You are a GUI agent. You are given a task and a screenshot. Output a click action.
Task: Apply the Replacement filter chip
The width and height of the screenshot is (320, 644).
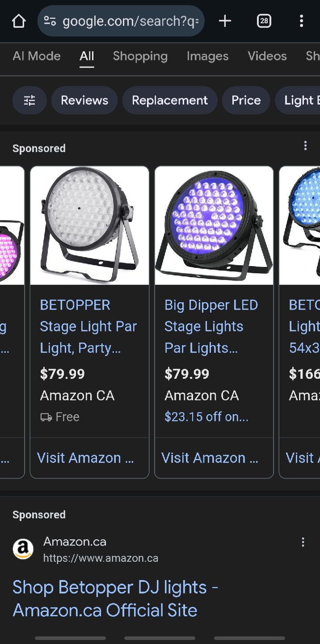170,100
